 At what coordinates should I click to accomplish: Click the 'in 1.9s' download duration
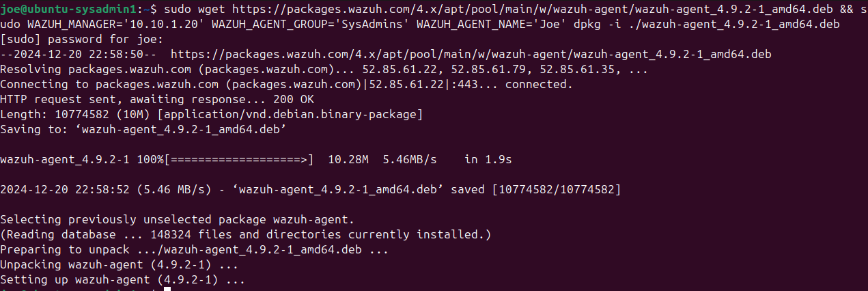[x=488, y=160]
